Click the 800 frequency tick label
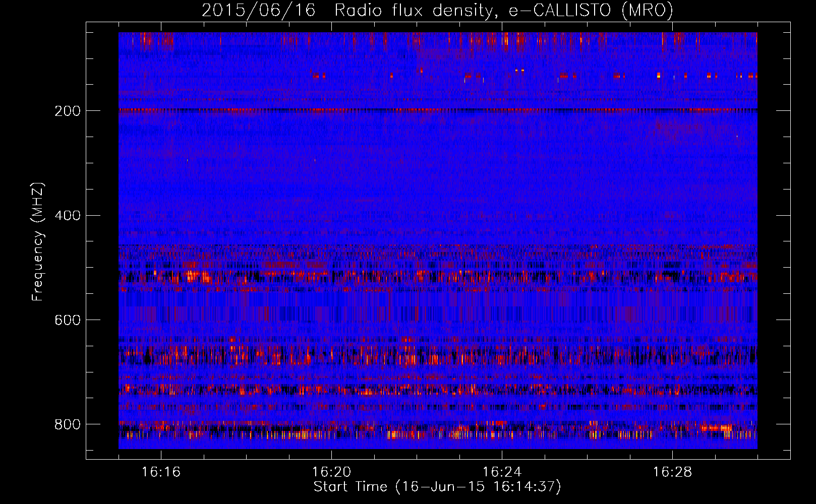The height and width of the screenshot is (504, 816). pyautogui.click(x=68, y=425)
